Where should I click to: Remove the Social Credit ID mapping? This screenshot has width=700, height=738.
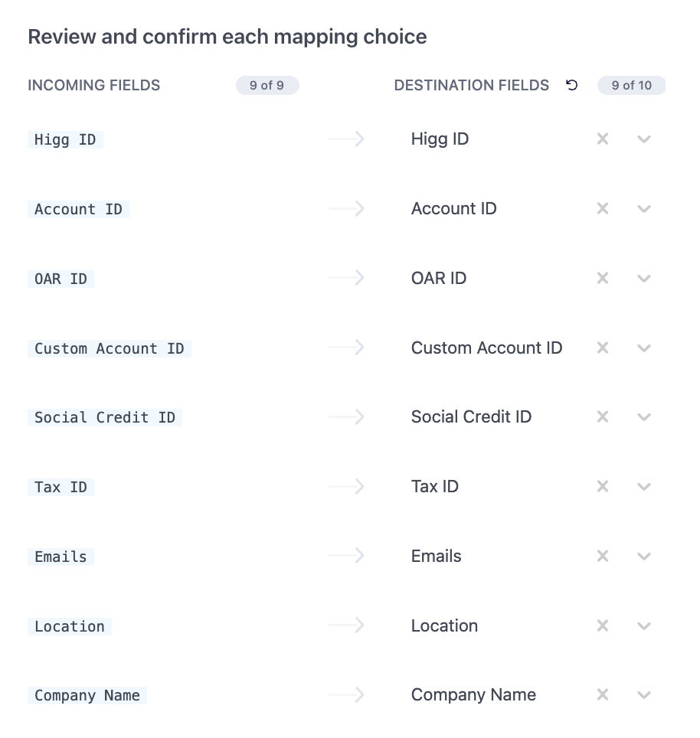(603, 417)
